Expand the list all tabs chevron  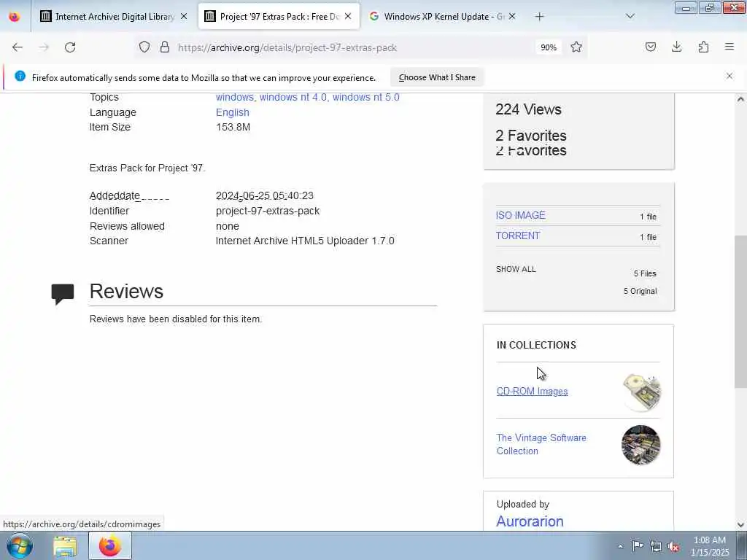coord(630,16)
